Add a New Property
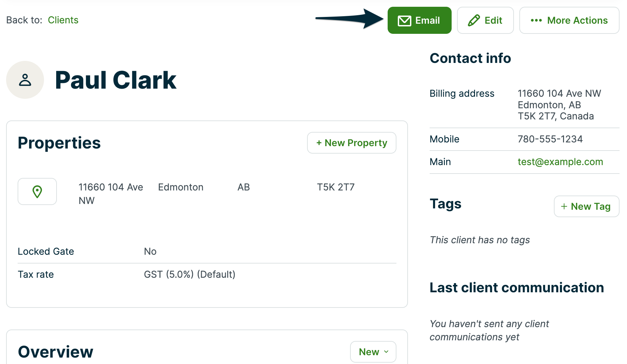 click(x=351, y=143)
